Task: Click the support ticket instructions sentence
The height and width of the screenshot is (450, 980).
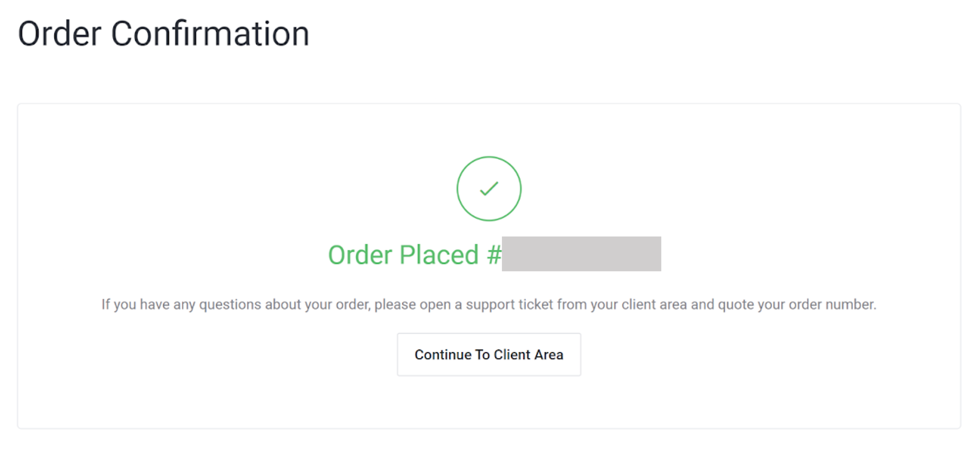Action: 489,305
